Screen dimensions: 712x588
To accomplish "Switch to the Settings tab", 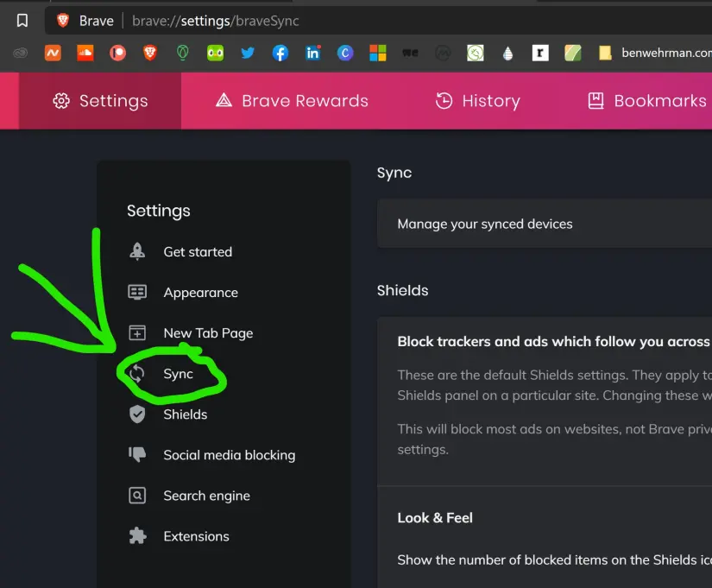I will pos(100,101).
